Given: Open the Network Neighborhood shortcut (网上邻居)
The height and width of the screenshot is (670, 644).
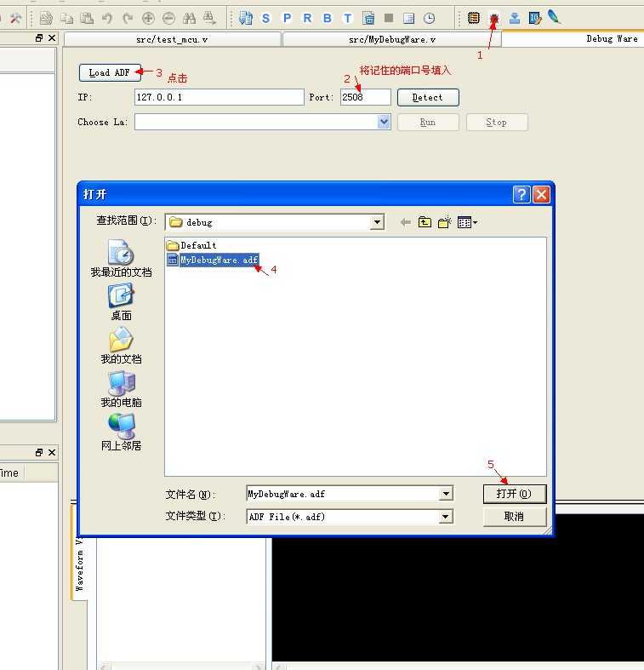Looking at the screenshot, I should 122,432.
